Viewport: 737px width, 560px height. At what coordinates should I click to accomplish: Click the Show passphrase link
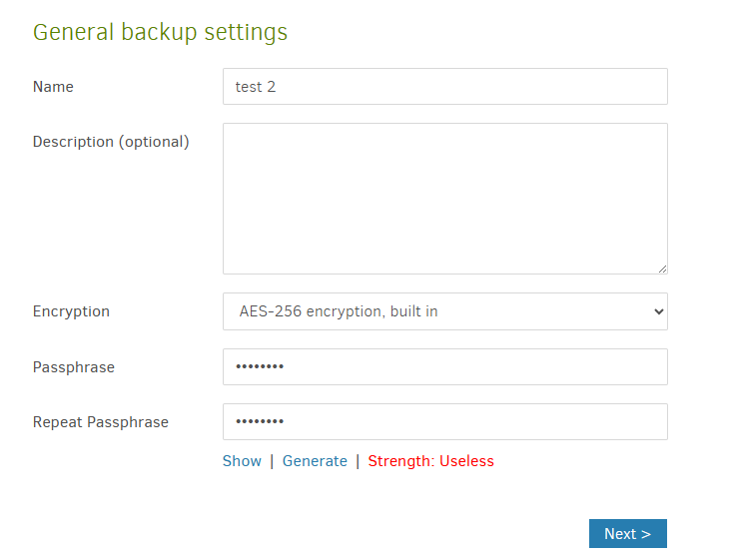click(242, 461)
